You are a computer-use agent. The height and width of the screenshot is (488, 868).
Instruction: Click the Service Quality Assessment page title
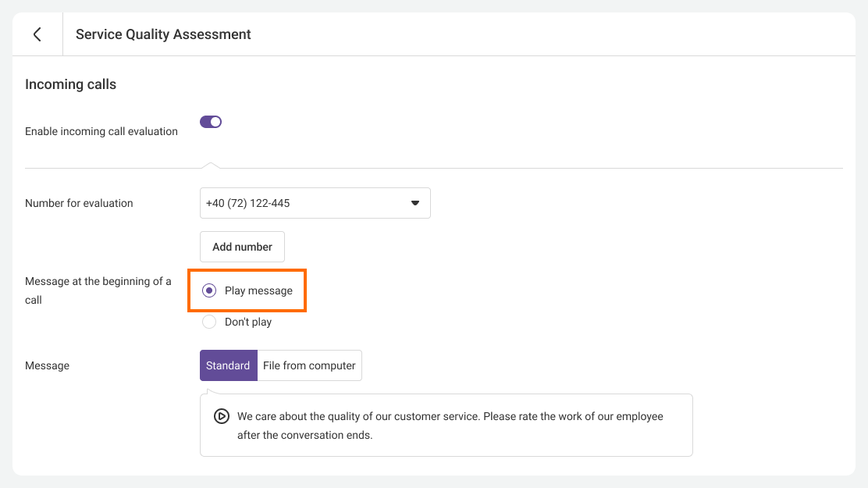(163, 34)
